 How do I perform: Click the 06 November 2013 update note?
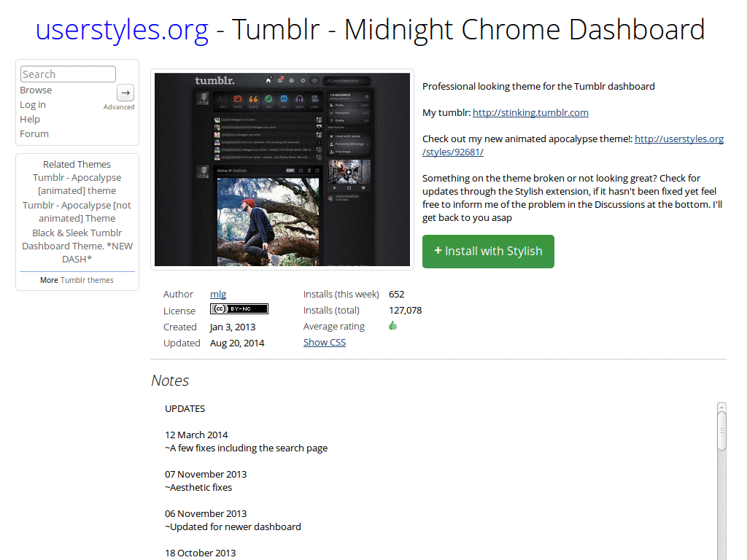pos(206,514)
